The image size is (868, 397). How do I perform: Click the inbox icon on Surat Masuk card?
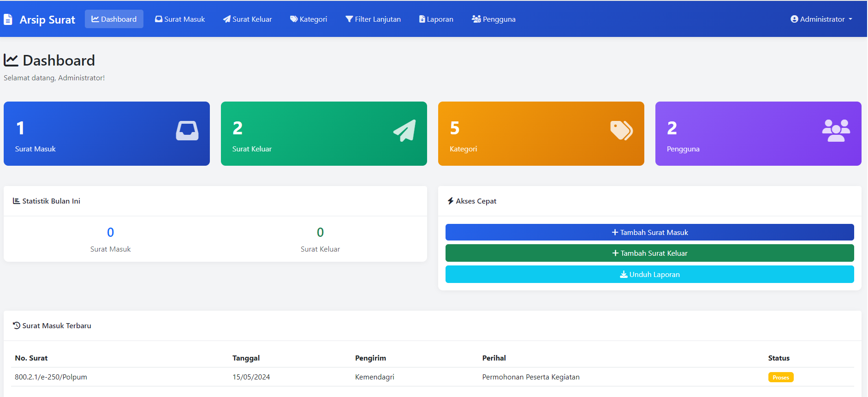coord(187,131)
